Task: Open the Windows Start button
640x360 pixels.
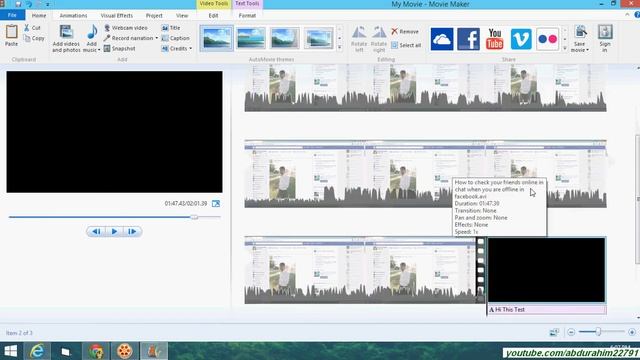Action: 11,351
